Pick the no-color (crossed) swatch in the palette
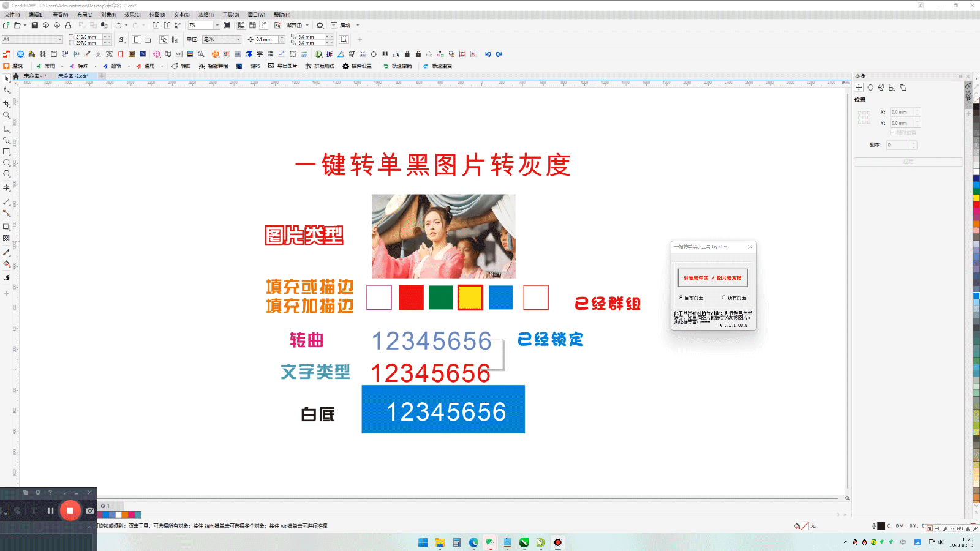Screen dimensions: 980x551 click(976, 100)
